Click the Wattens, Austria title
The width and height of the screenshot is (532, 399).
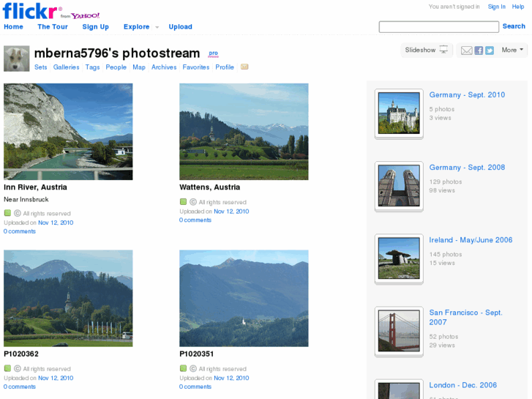[x=210, y=187]
